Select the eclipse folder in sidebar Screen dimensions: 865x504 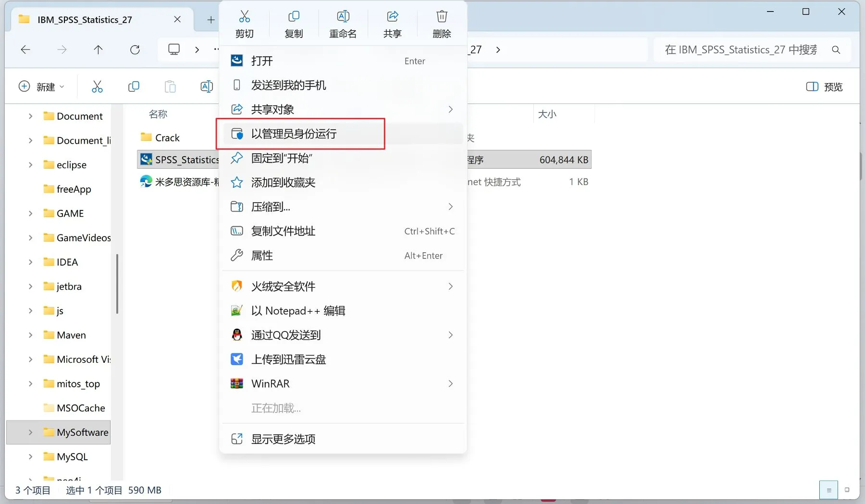pos(65,165)
